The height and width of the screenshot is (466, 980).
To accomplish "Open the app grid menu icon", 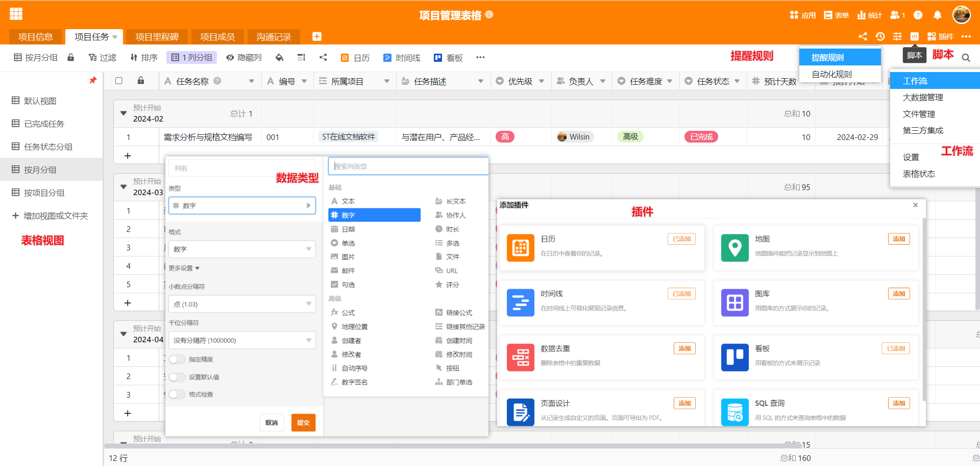I will 16,14.
